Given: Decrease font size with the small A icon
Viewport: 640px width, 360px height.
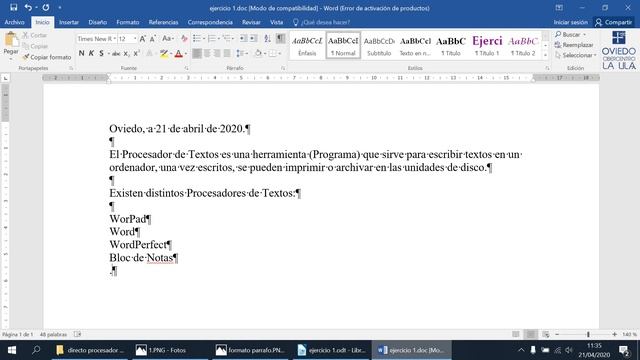Looking at the screenshot, I should pos(153,39).
